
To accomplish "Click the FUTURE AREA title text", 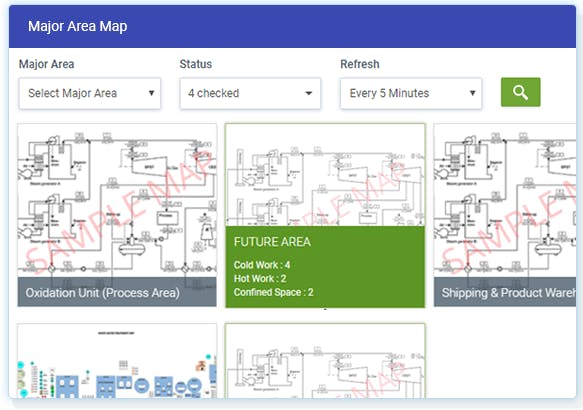I will point(272,242).
